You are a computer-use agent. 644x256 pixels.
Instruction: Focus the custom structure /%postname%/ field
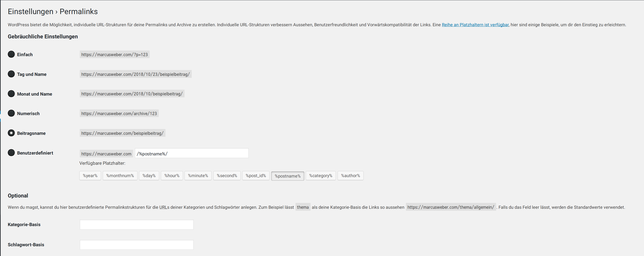pos(191,153)
